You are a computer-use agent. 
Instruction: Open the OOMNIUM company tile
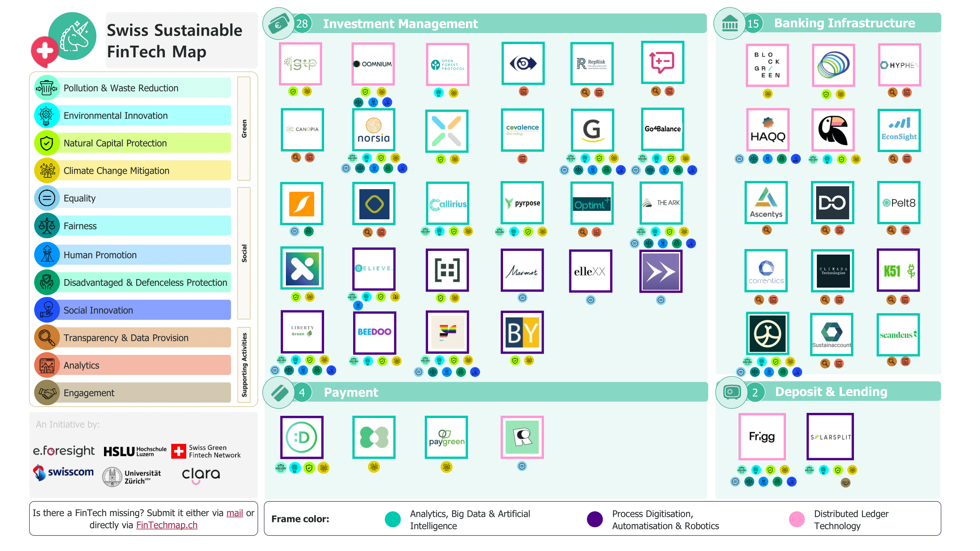click(373, 64)
